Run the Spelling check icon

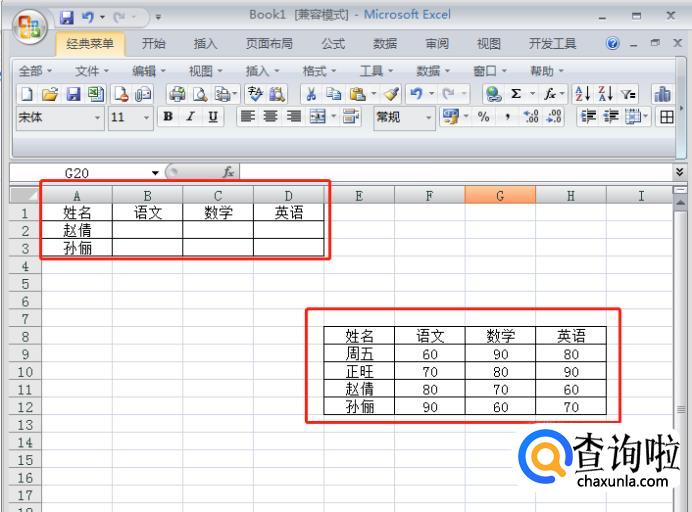[255, 94]
